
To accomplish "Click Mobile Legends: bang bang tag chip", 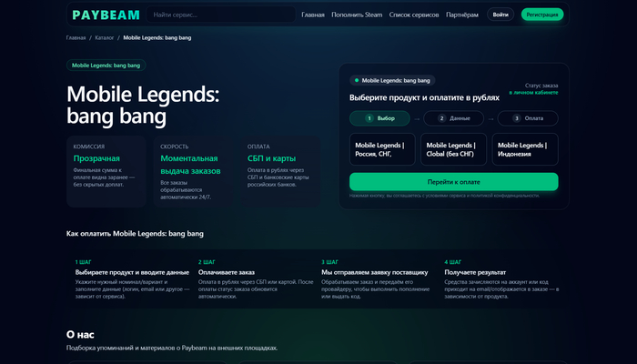I will click(x=106, y=66).
